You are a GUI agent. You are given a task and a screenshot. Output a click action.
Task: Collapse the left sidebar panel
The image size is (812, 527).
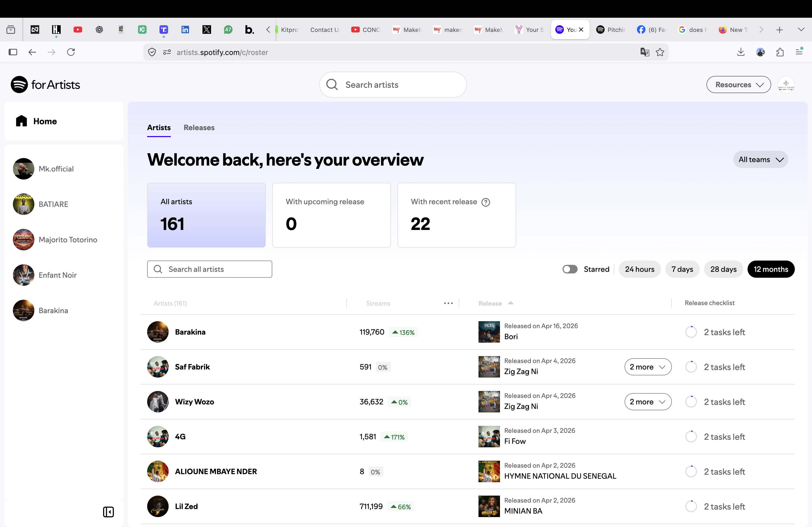pyautogui.click(x=108, y=512)
